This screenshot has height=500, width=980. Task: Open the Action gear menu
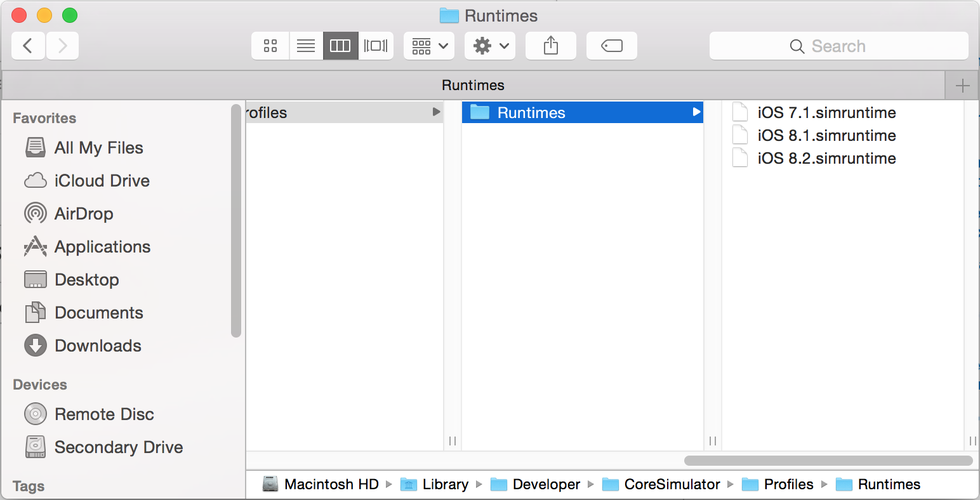click(490, 46)
